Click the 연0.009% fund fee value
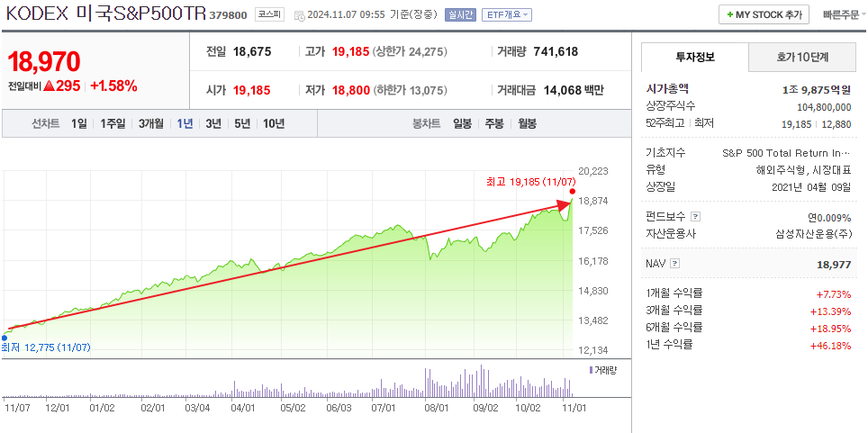Screen dimensions: 868x433 (x=829, y=217)
